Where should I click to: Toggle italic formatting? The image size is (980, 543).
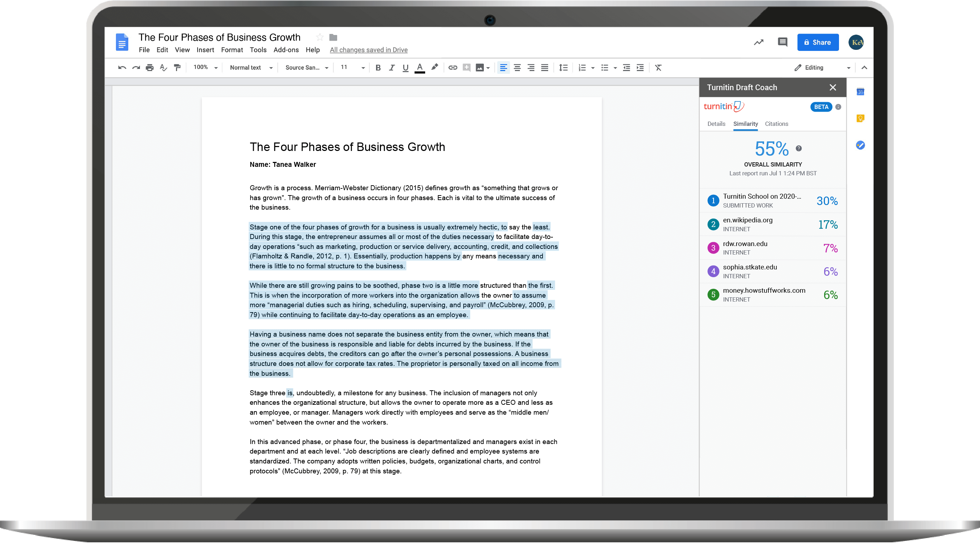pos(392,68)
